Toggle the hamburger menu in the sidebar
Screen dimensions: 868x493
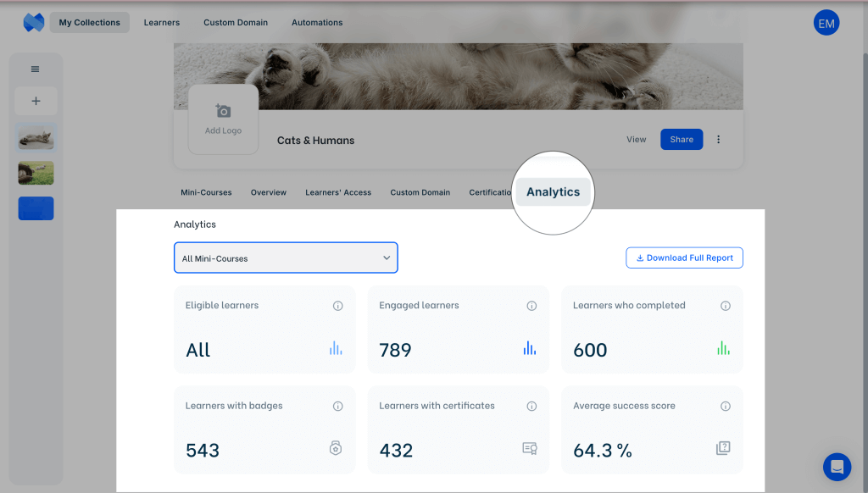click(x=36, y=69)
